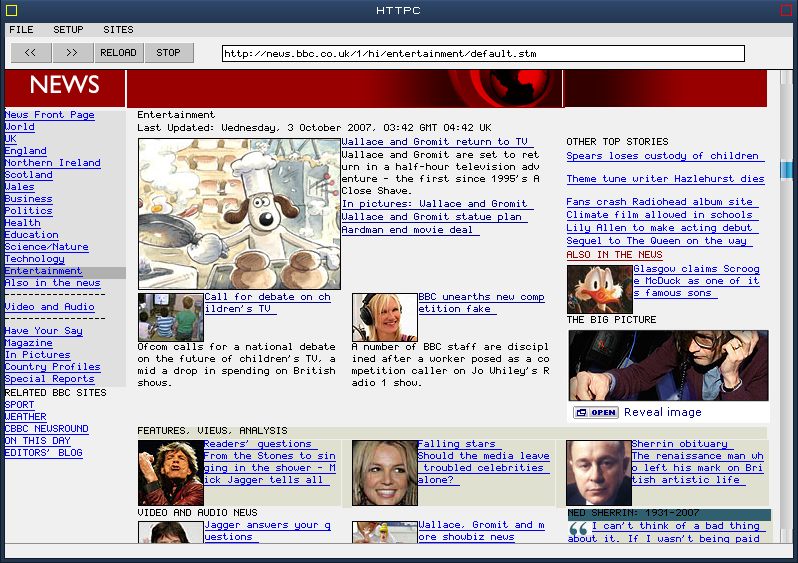Open the Health section link
798x563 pixels.
[x=22, y=223]
